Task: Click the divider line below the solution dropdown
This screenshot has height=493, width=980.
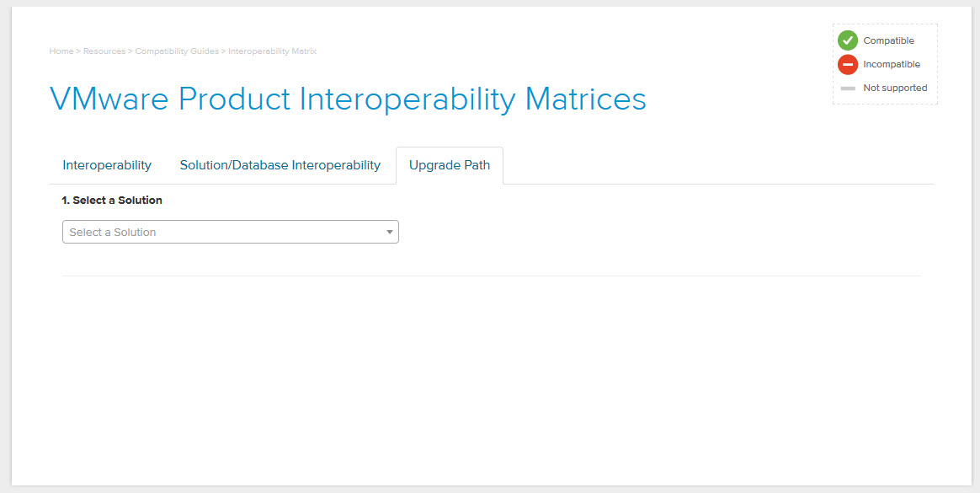Action: (491, 276)
